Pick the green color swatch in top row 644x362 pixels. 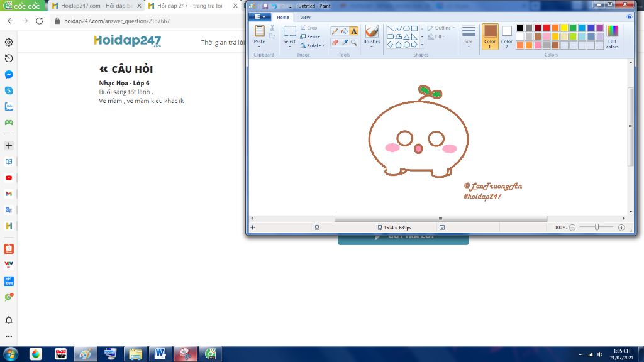573,28
